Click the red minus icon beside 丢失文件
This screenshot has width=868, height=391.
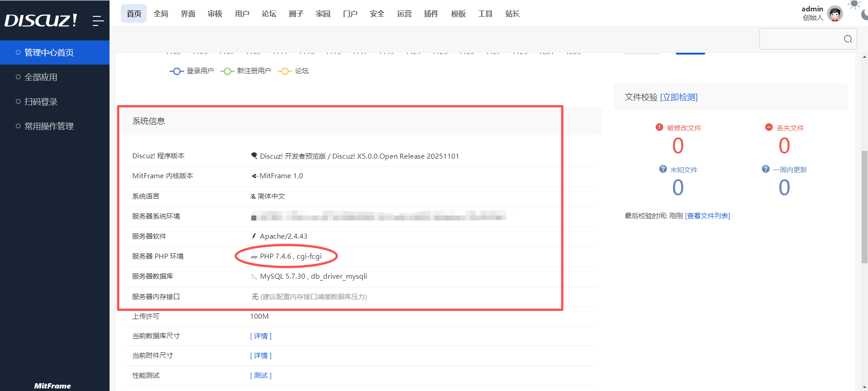click(x=769, y=127)
